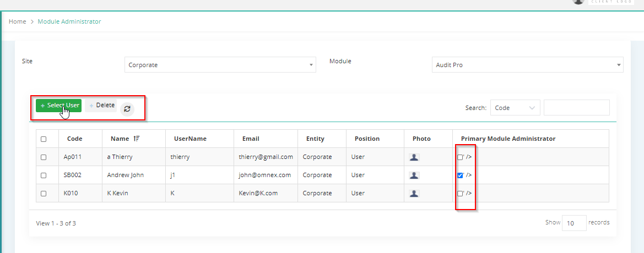Click the search text input box

click(x=577, y=107)
